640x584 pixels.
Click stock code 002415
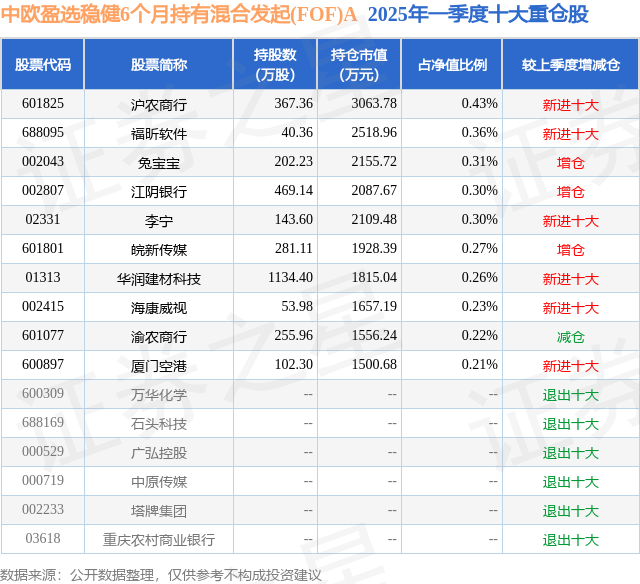[43, 306]
